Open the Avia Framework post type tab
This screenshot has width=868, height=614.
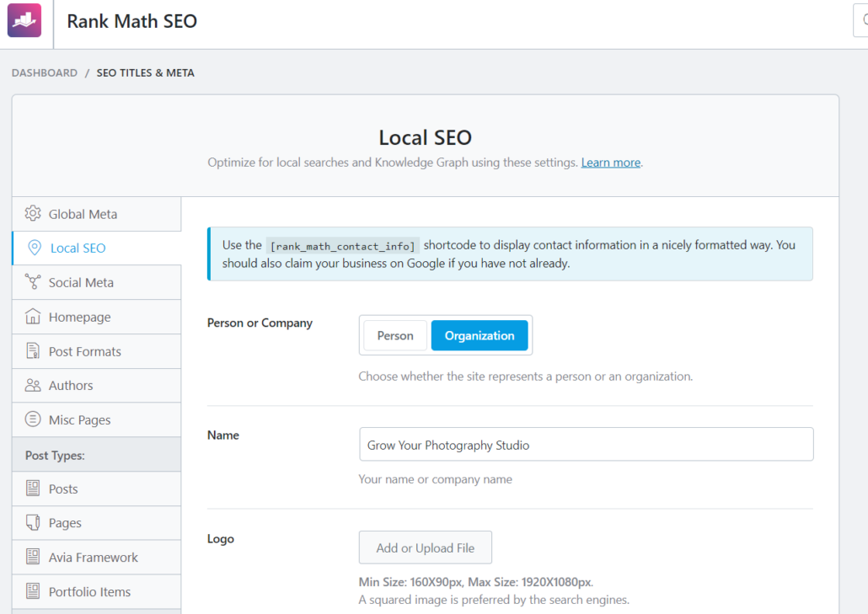(96, 558)
